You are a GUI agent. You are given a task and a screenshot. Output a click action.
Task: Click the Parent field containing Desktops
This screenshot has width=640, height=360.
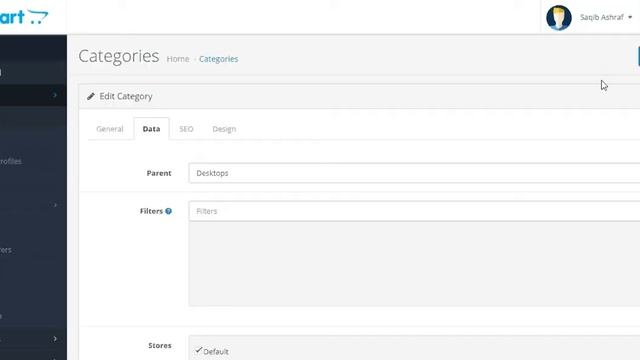[414, 173]
